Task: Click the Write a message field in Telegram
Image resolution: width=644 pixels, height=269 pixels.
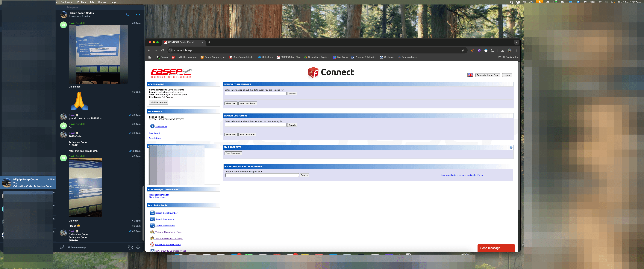Action: pos(96,247)
